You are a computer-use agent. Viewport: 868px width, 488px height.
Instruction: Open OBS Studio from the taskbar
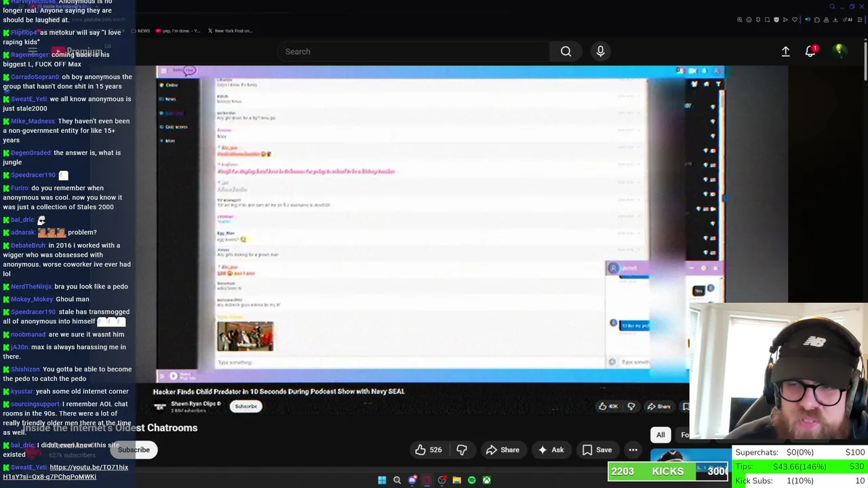click(x=442, y=480)
